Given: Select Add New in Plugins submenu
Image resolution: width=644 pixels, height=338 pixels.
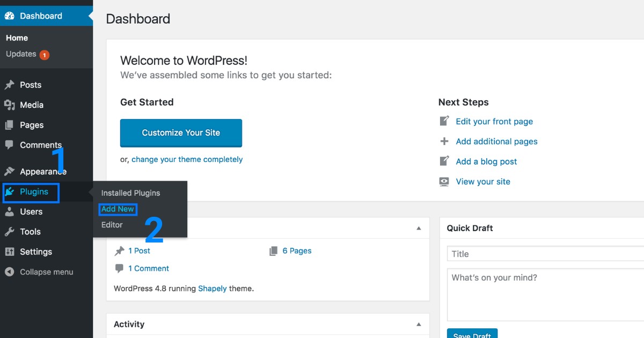Looking at the screenshot, I should pyautogui.click(x=118, y=209).
